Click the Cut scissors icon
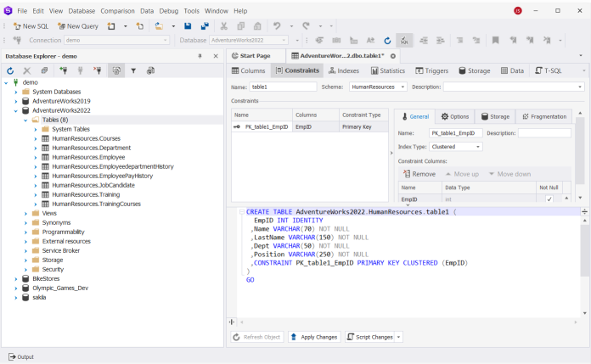Image resolution: width=591 pixels, height=364 pixels. click(x=224, y=26)
